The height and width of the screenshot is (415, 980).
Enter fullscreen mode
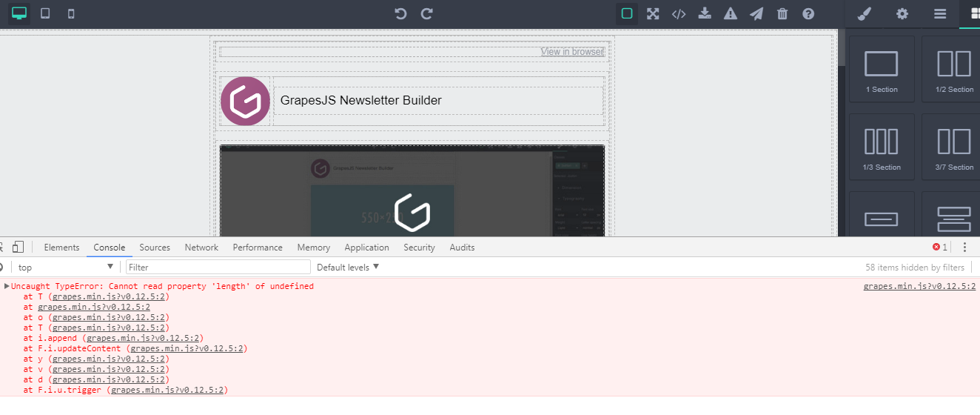(653, 13)
